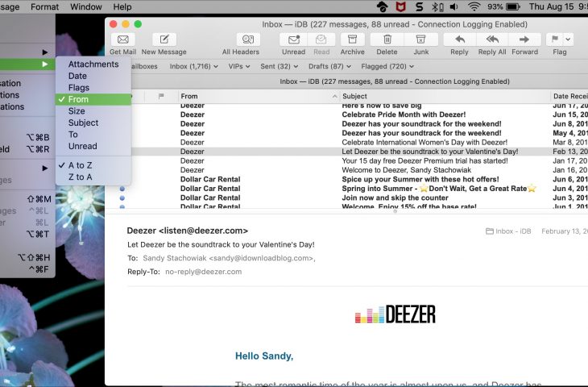588x387 pixels.
Task: Compose with the New Message icon
Action: [x=164, y=40]
